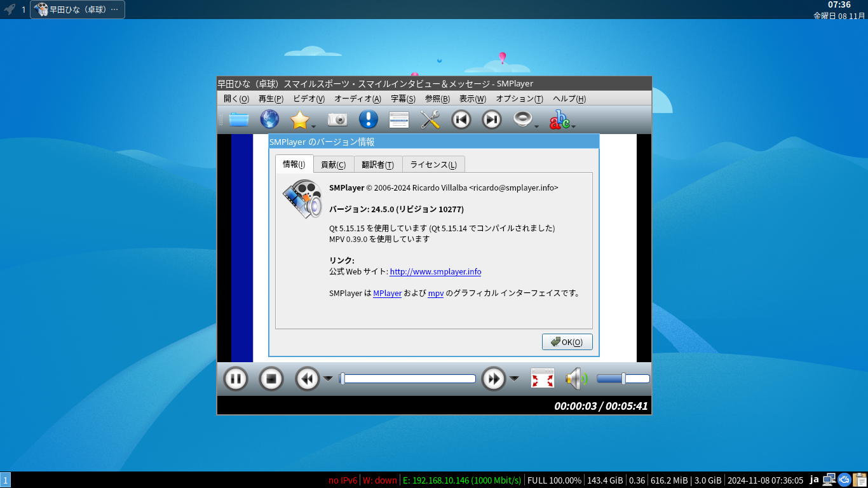Switch to the 貢献(C) tab
The image size is (868, 488).
(x=334, y=165)
